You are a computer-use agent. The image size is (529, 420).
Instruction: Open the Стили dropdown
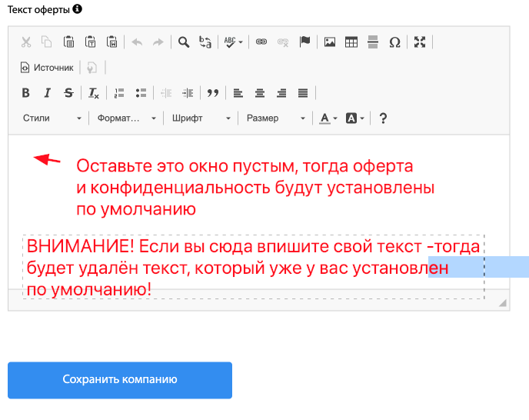(52, 118)
